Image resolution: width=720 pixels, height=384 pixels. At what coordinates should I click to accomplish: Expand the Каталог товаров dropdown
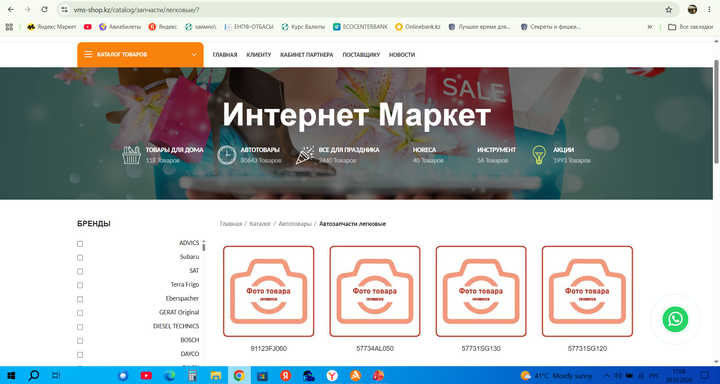click(140, 55)
